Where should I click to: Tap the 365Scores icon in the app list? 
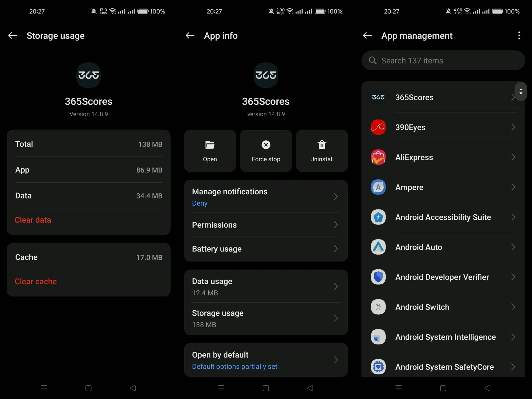coord(378,97)
